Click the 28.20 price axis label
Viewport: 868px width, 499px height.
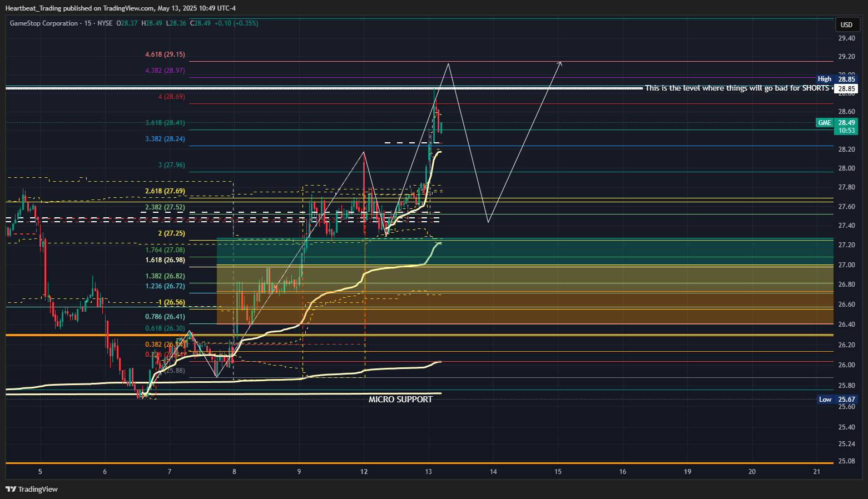point(846,149)
